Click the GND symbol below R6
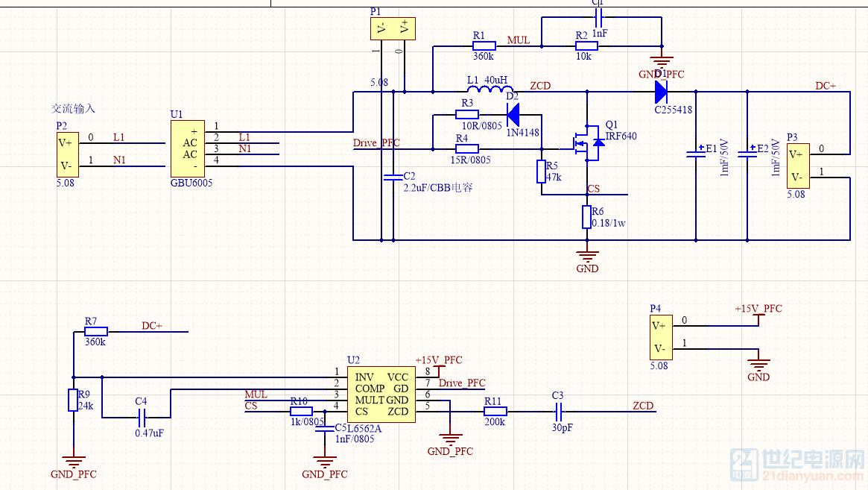Screen dimensions: 868x490 click(x=587, y=255)
